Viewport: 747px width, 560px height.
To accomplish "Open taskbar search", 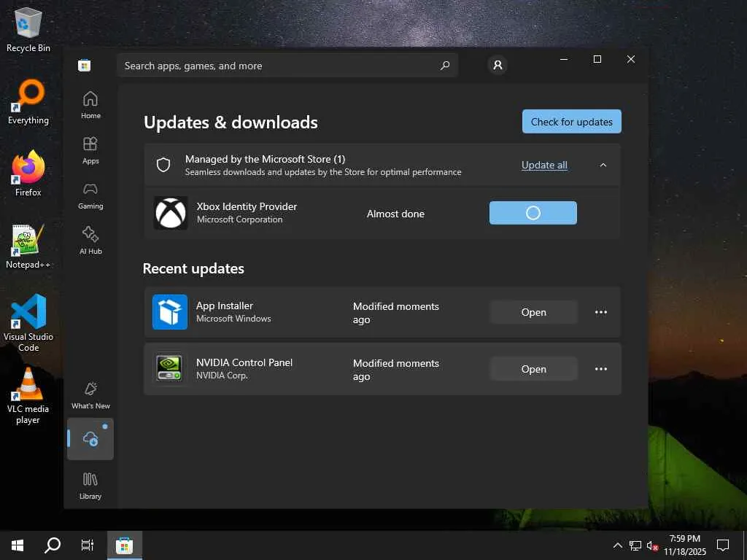I will [x=53, y=545].
